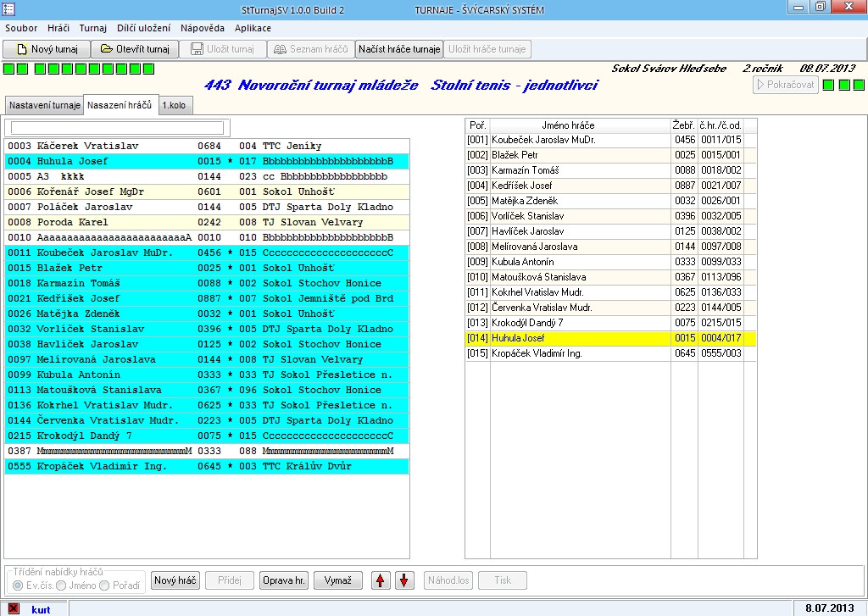The height and width of the screenshot is (616, 868).
Task: Select seeded player [010] Matoušková Stanislava
Action: click(x=610, y=277)
